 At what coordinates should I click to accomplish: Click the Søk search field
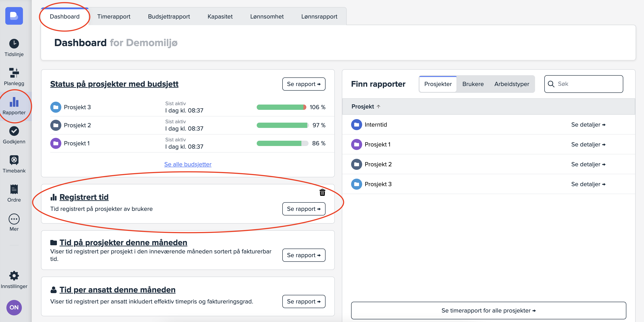(588, 84)
